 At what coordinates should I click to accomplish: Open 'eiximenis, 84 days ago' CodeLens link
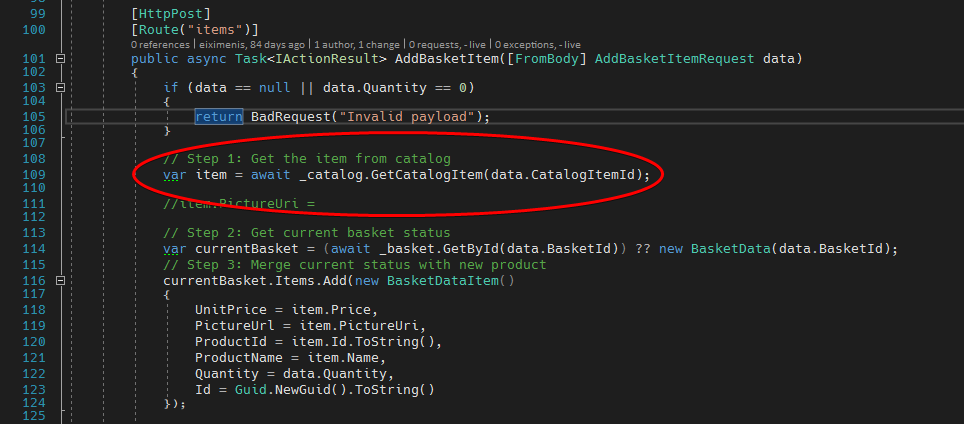[251, 44]
